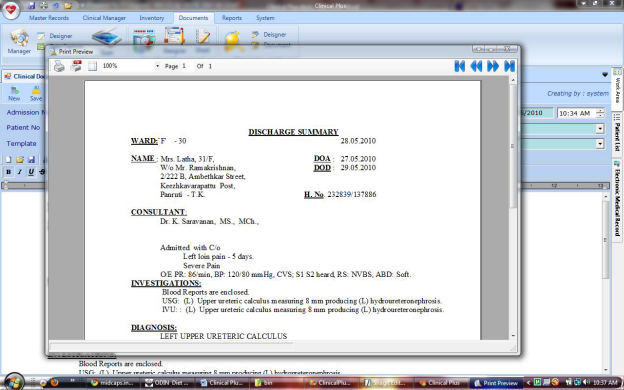This screenshot has height=390, width=624.
Task: Open the Clinical Manager tab
Action: 104,18
